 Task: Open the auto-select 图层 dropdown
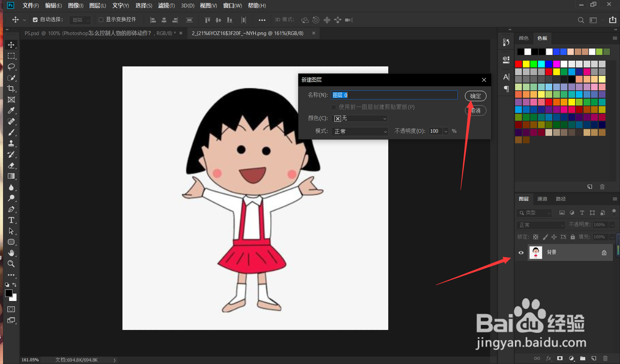coord(80,20)
